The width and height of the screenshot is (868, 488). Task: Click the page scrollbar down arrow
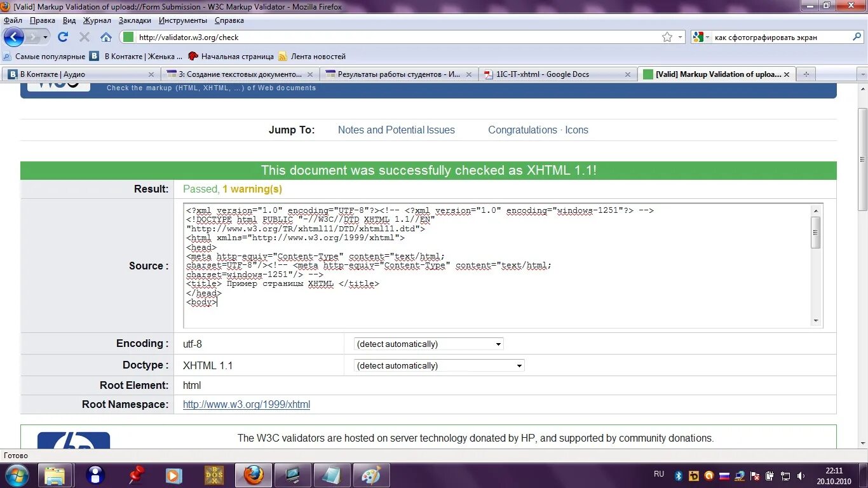863,444
